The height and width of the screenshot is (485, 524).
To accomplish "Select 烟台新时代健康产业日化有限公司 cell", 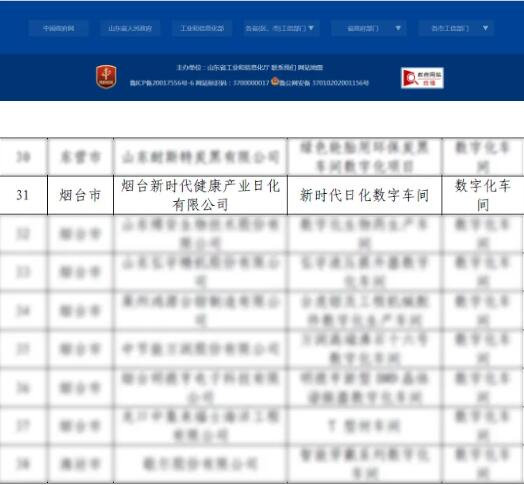I will [x=200, y=195].
